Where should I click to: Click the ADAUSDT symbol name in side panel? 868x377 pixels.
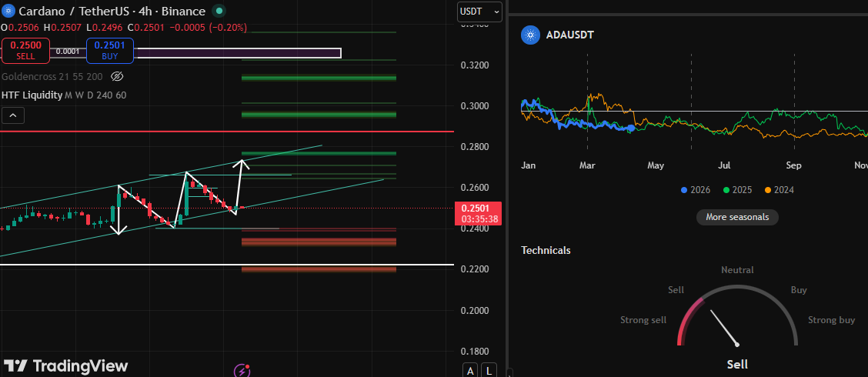(570, 35)
